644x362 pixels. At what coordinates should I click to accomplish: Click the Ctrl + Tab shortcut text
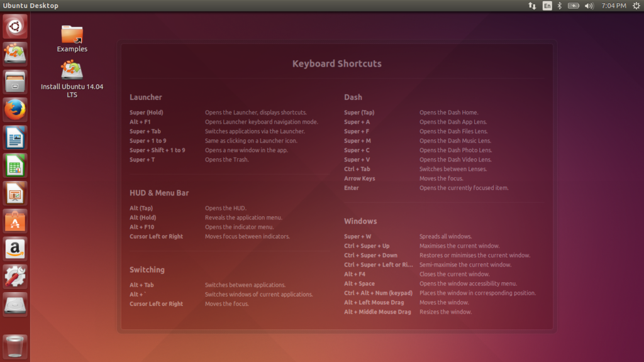(x=357, y=169)
